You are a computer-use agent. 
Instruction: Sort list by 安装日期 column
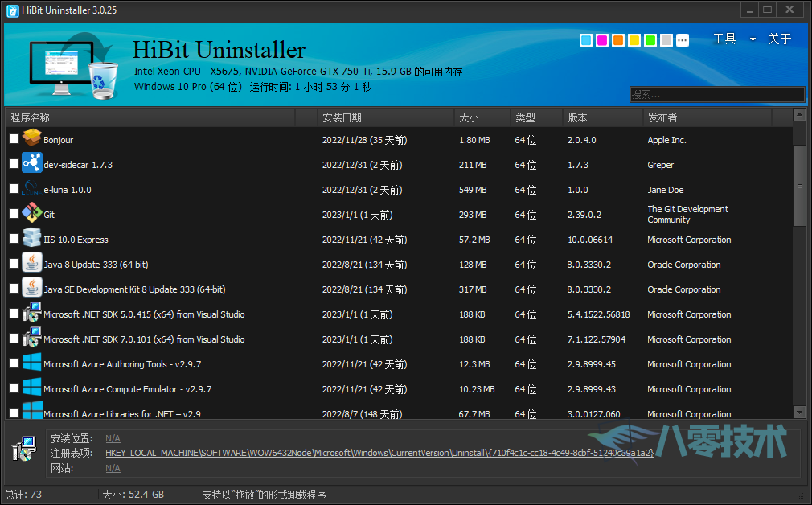click(385, 117)
